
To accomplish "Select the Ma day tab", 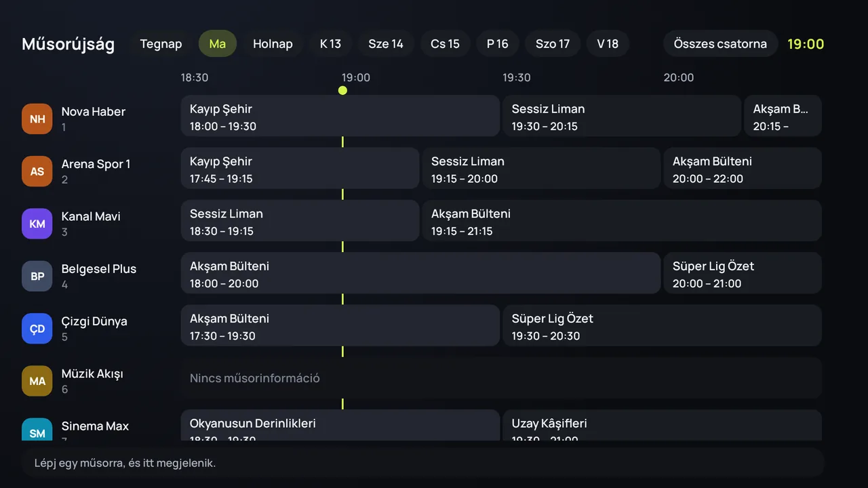I will click(218, 43).
